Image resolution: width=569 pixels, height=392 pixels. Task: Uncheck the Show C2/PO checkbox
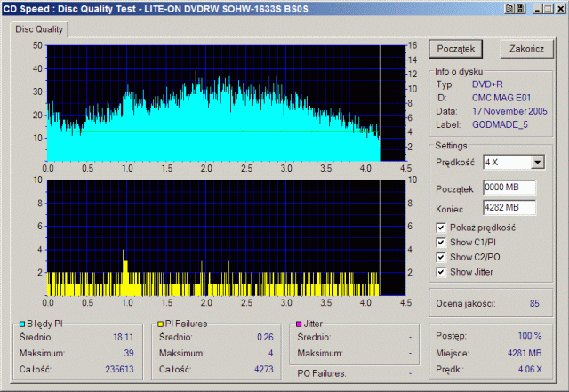pos(441,258)
